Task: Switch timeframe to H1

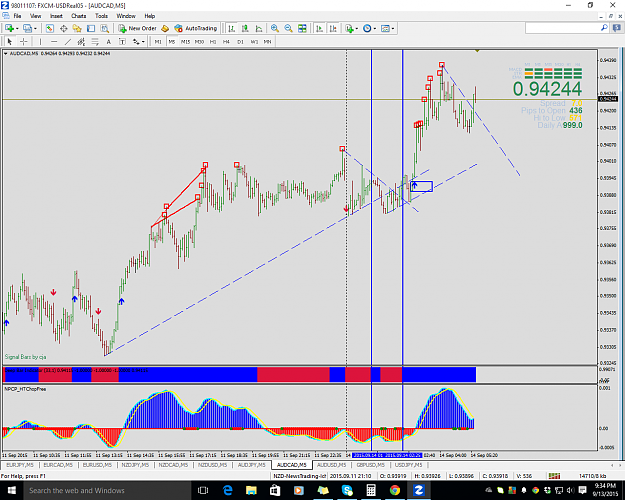Action: (213, 41)
